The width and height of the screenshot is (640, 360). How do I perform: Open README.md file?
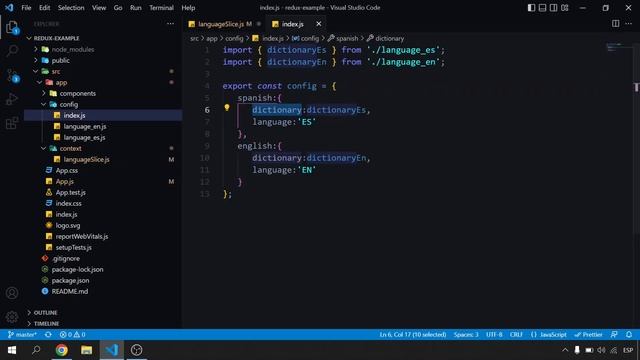click(103, 291)
